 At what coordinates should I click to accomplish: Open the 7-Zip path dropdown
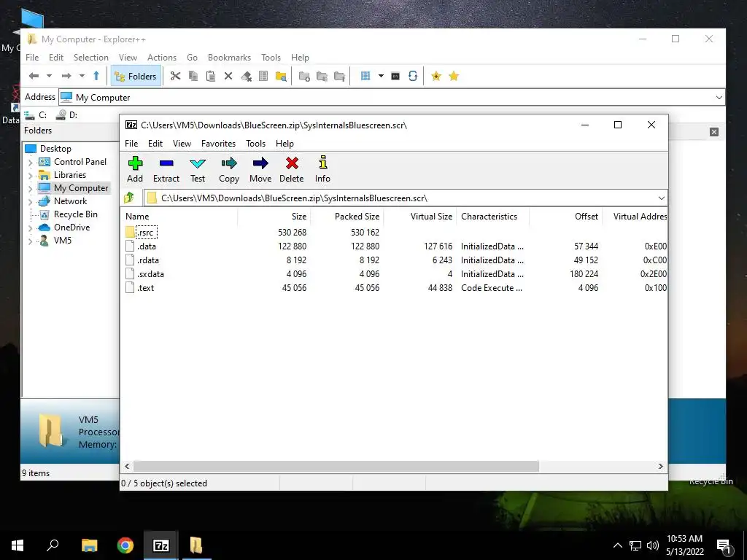pyautogui.click(x=661, y=198)
